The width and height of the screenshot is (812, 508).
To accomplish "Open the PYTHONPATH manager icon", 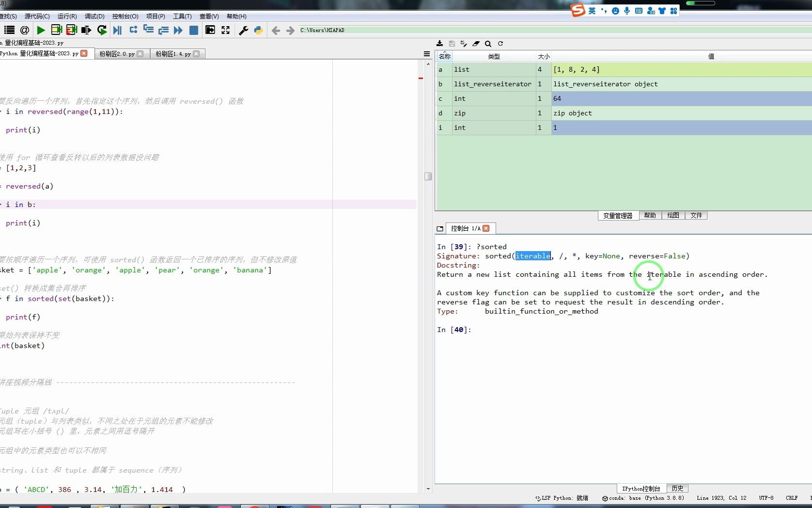I will pyautogui.click(x=258, y=30).
